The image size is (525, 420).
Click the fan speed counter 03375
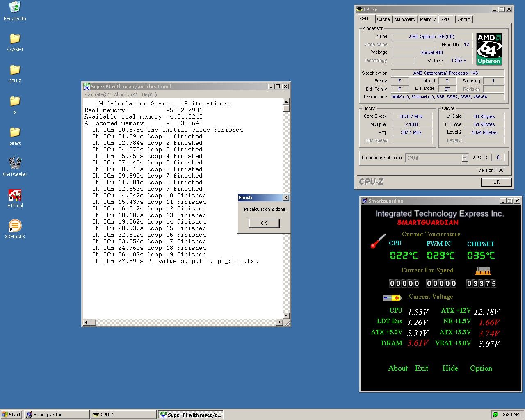[x=482, y=283]
